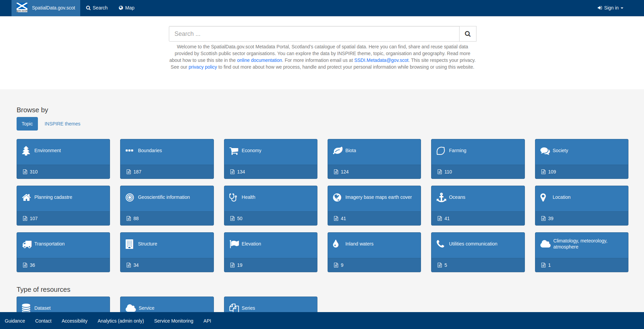Screen dimensions: 644x329
Task: Click the Climatology cloud icon
Action: (546, 244)
